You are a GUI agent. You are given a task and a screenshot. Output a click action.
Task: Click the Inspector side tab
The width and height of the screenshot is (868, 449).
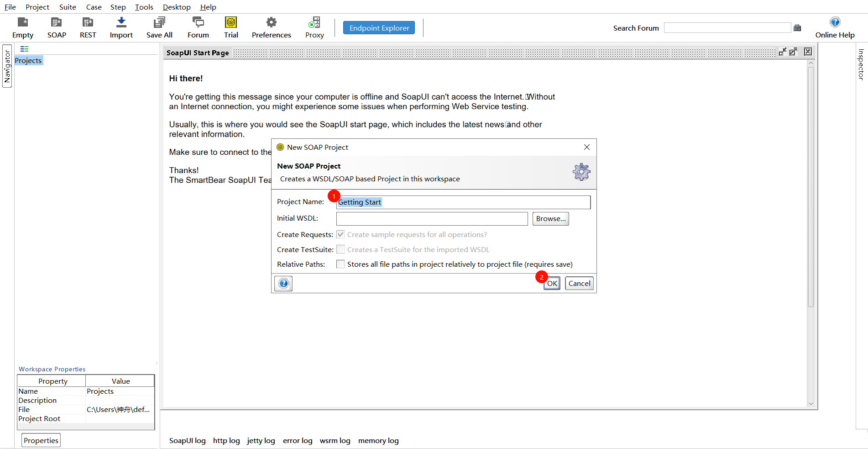pos(861,64)
